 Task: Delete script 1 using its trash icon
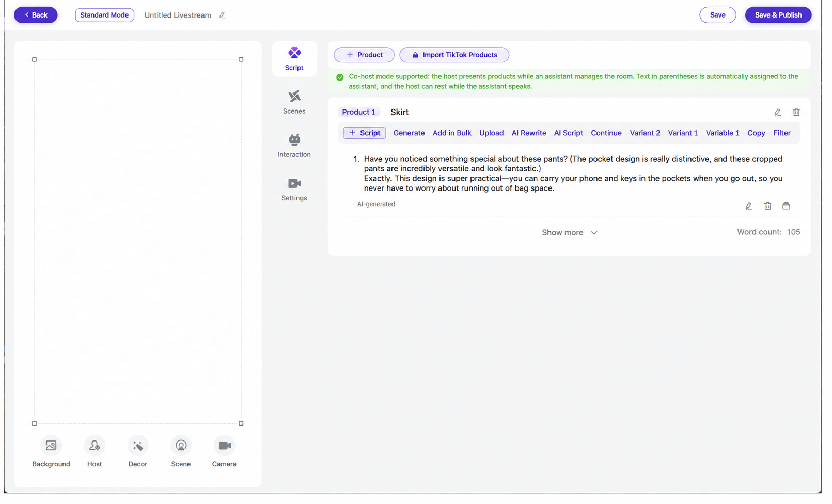(767, 206)
